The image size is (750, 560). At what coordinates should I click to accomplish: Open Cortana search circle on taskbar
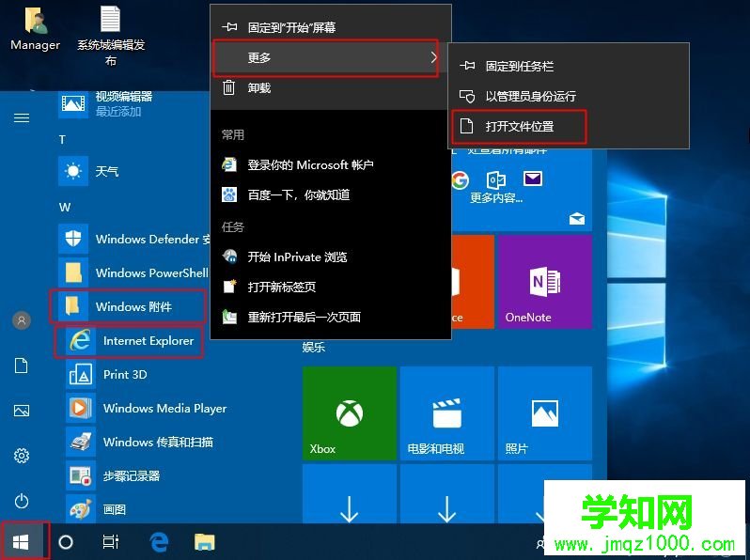coord(66,542)
